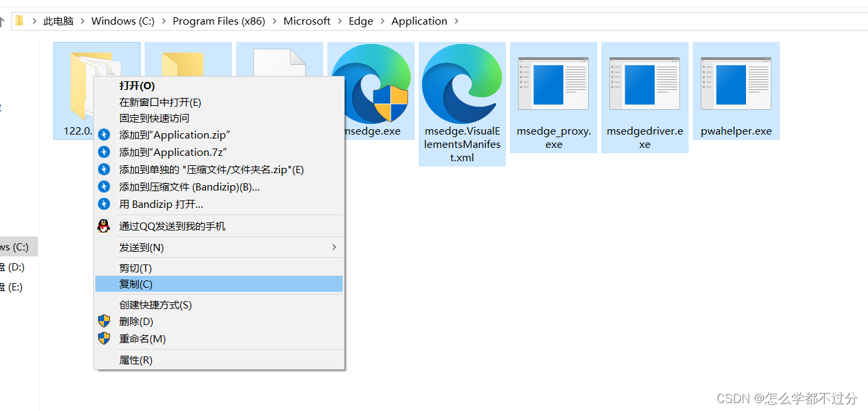Choose 删除(D) from context menu
Image resolution: width=868 pixels, height=411 pixels.
pos(219,321)
